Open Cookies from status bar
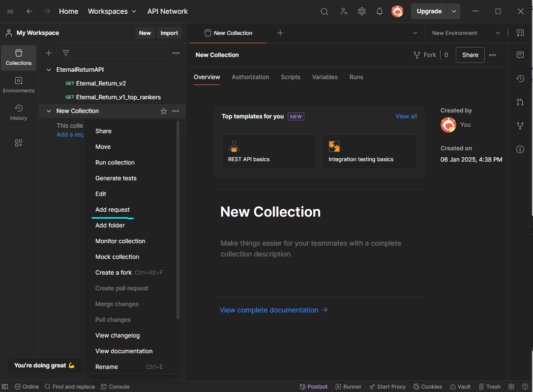 coord(428,387)
